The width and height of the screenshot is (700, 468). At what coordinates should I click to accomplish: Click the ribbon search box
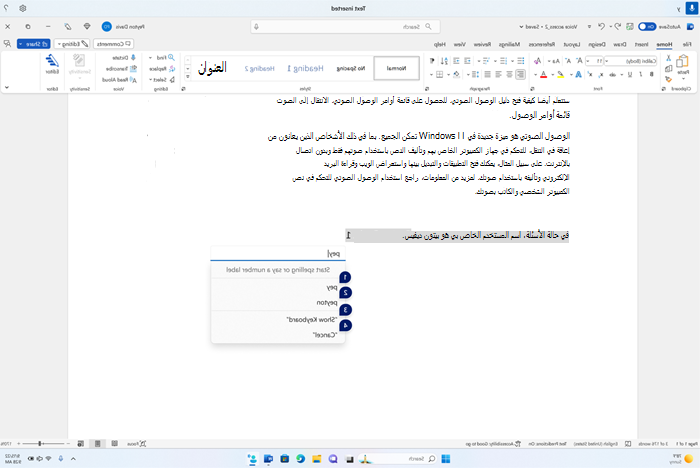(x=345, y=26)
